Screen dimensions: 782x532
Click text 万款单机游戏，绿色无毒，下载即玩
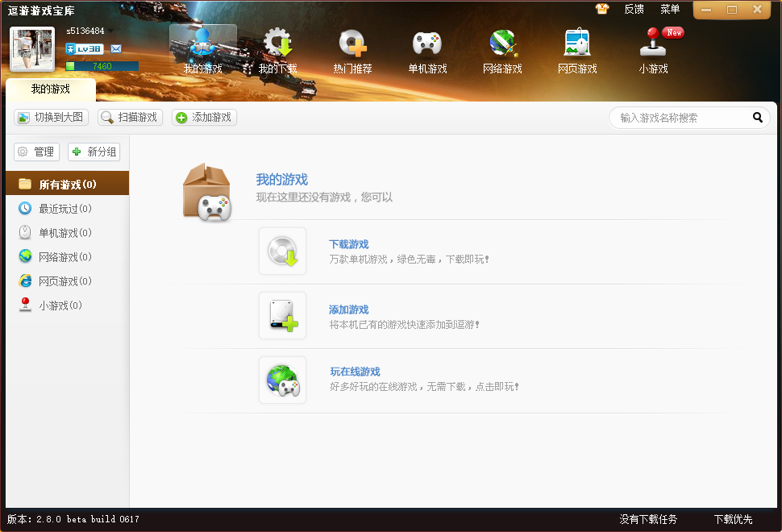pos(409,260)
